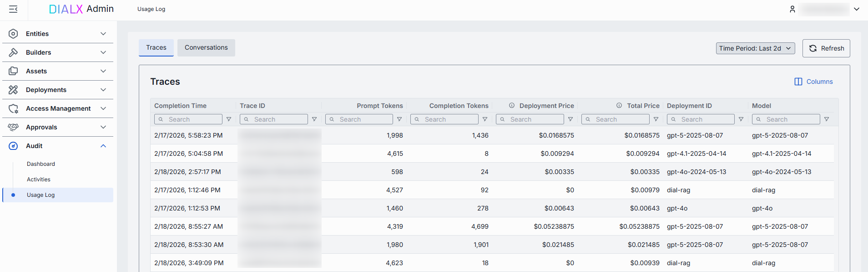Viewport: 868px width, 272px height.
Task: Click the hamburger menu collapse icon
Action: [x=13, y=9]
